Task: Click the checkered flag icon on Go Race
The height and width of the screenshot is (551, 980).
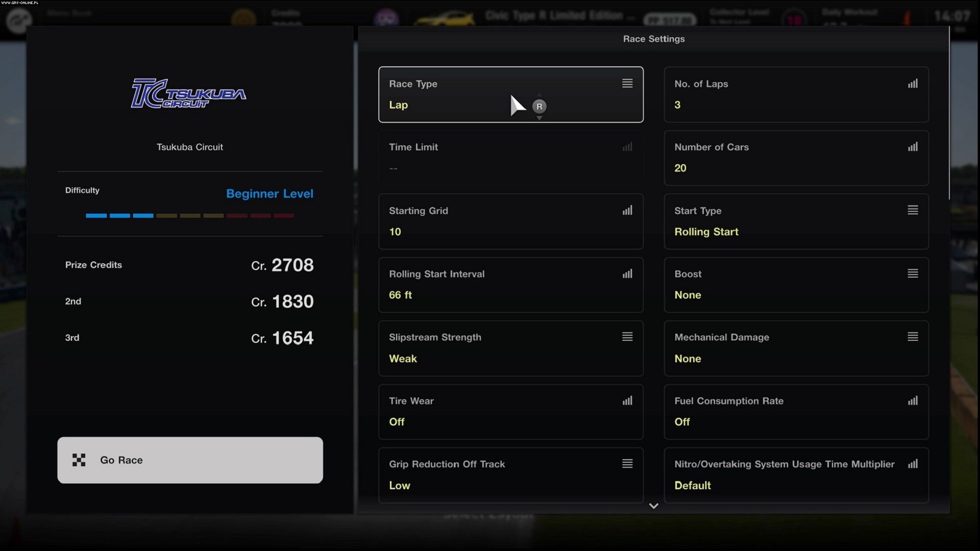Action: click(x=79, y=460)
